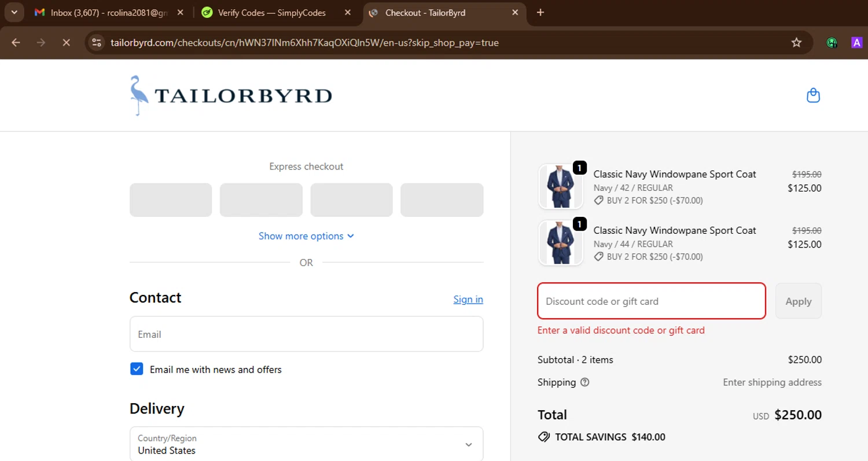Viewport: 868px width, 461px height.
Task: Click the Navy / 42 / REGULAR text
Action: point(633,188)
